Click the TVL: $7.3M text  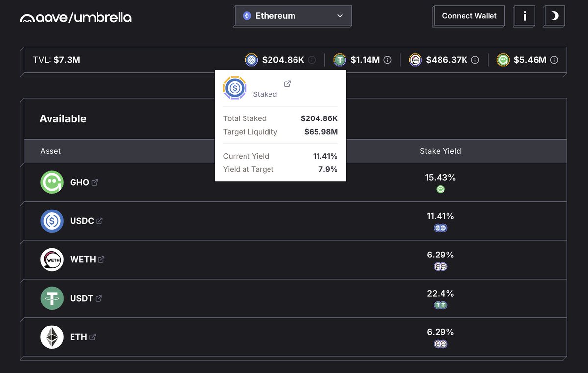coord(56,60)
